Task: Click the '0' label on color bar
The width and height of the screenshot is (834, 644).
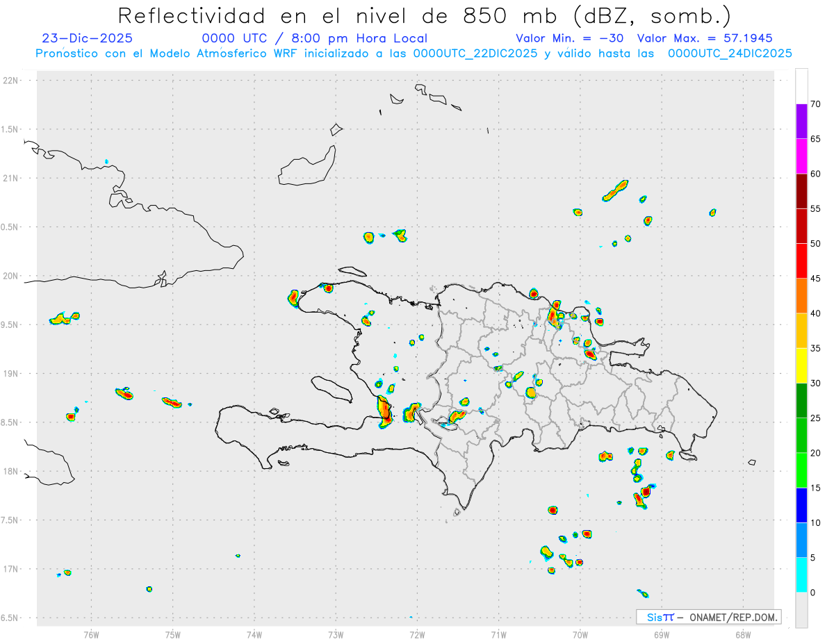Action: [x=813, y=593]
